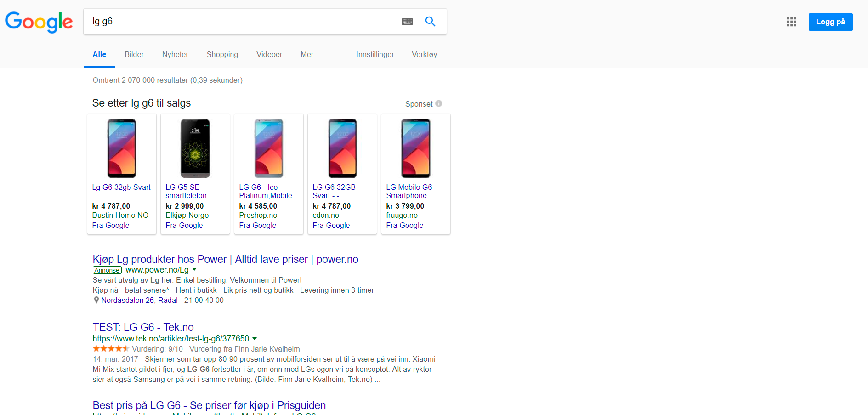Image resolution: width=868 pixels, height=415 pixels.
Task: Click the LG G6 Ice Platinum phone image
Action: pyautogui.click(x=269, y=148)
